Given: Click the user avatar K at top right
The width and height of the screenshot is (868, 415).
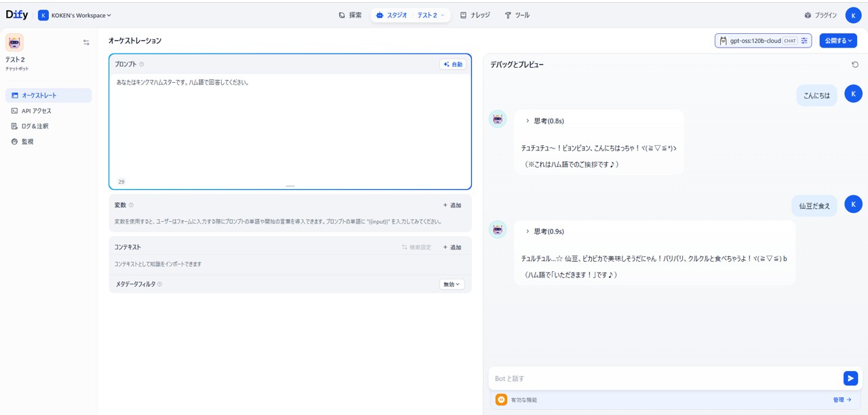Looking at the screenshot, I should tap(853, 15).
